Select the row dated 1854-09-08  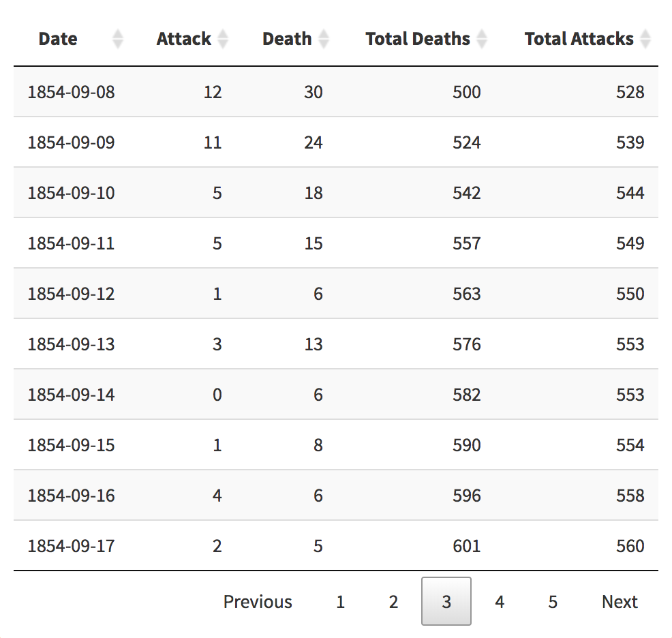(x=336, y=92)
